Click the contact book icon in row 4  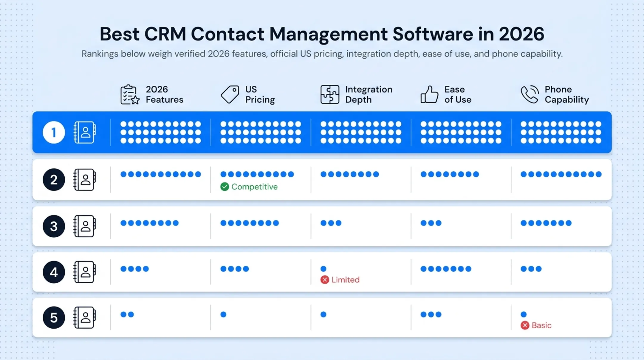coord(85,272)
